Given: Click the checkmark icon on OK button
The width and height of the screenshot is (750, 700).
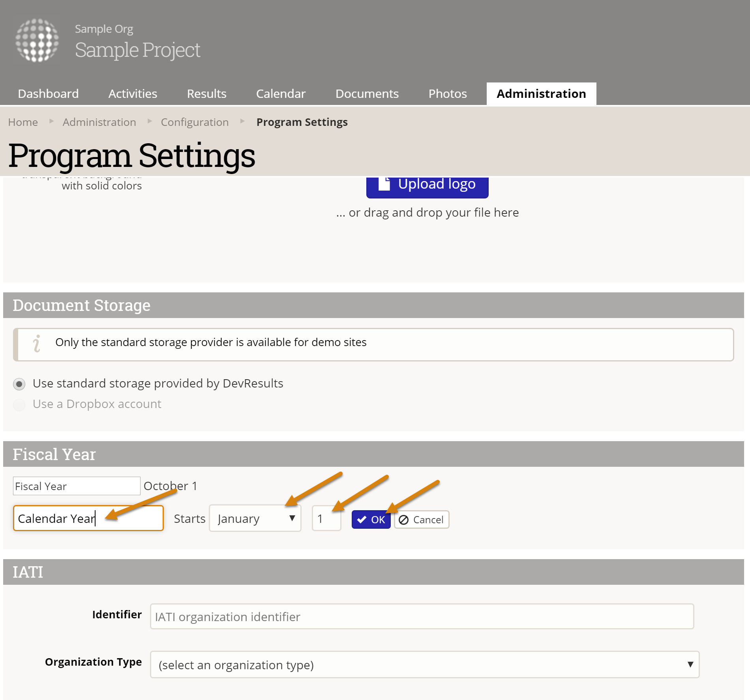Looking at the screenshot, I should click(x=362, y=520).
